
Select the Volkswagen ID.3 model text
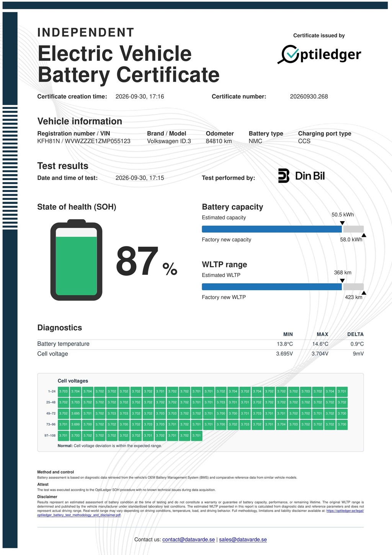tap(169, 141)
